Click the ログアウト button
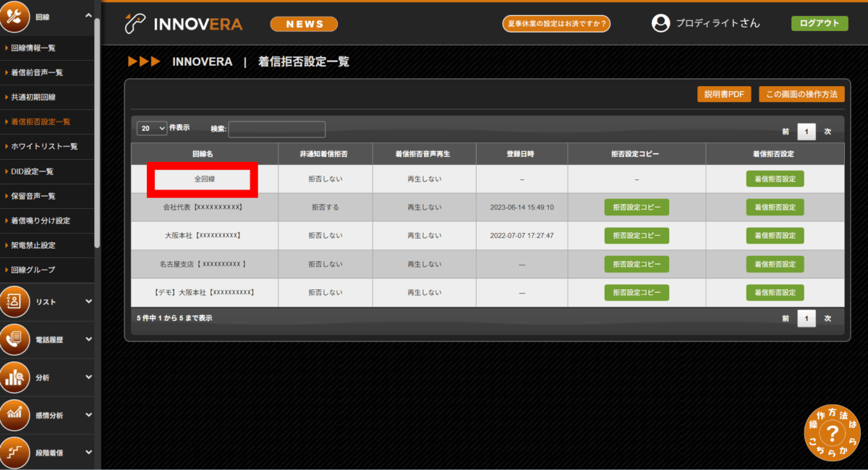Screen dimensions: 868x470 tap(820, 23)
